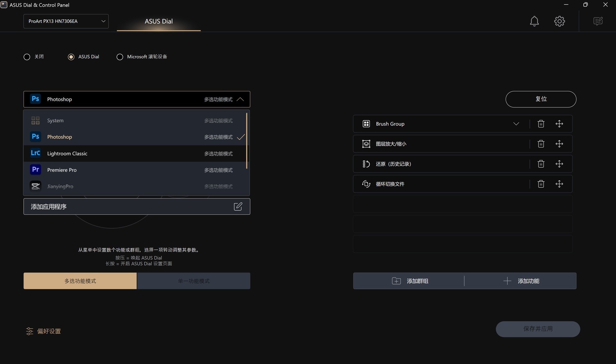
Task: Click the application list scrollbar
Action: 247,141
